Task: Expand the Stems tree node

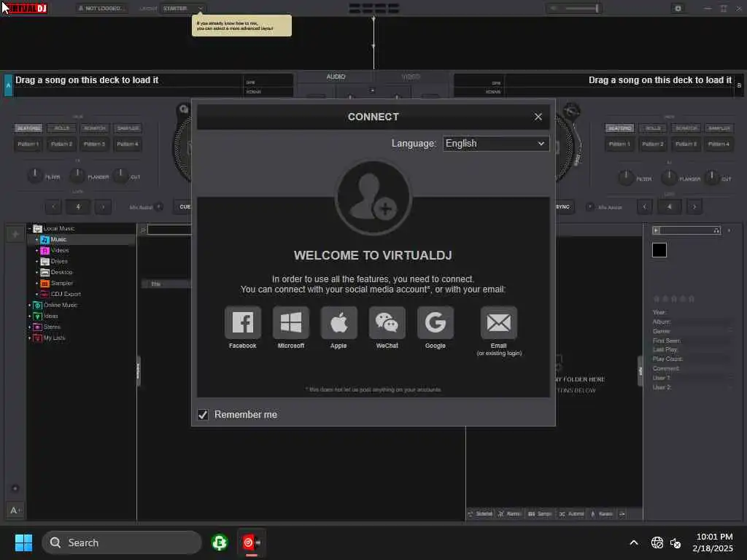Action: (x=29, y=327)
